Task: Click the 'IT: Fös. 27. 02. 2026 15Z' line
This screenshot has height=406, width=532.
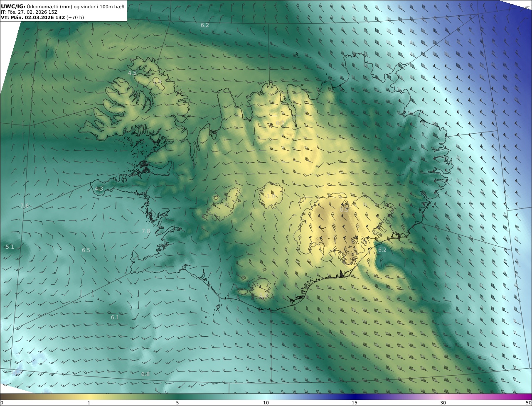Action: pyautogui.click(x=29, y=12)
